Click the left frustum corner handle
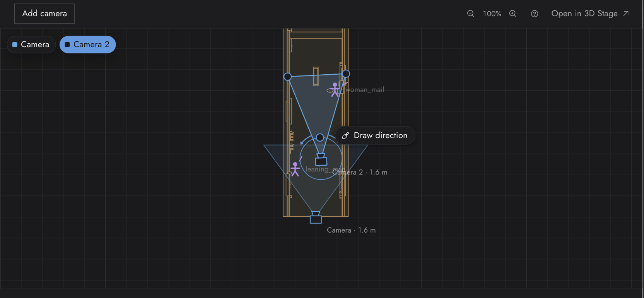This screenshot has width=644, height=298. (x=287, y=77)
